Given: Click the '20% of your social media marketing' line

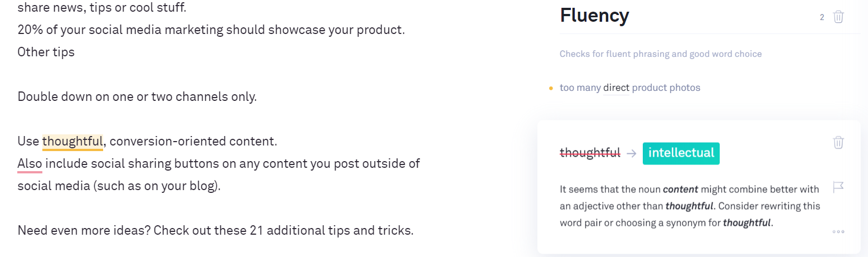Looking at the screenshot, I should 211,30.
